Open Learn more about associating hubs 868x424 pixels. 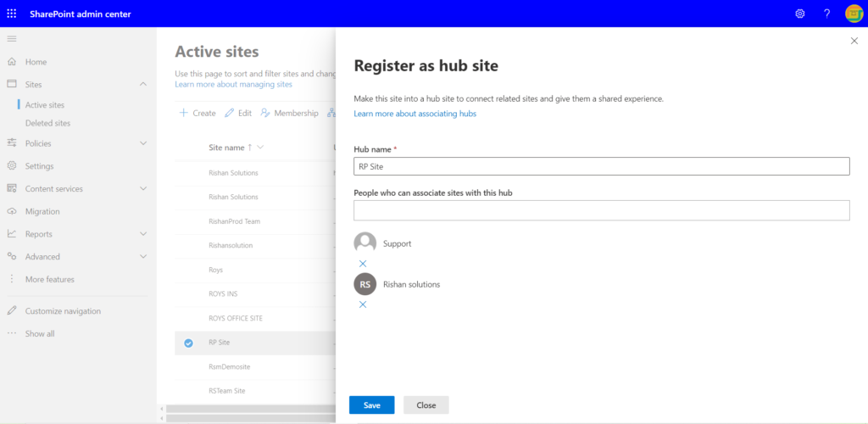[x=415, y=114]
